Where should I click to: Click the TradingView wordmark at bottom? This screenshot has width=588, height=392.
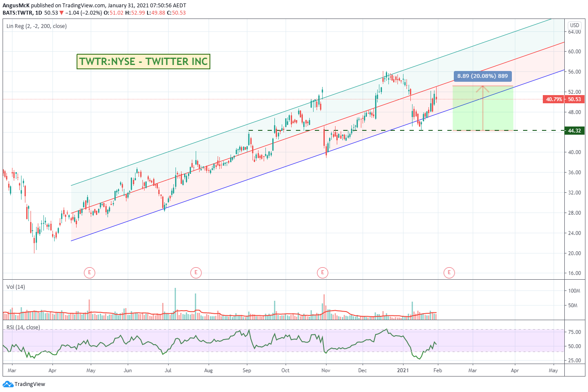click(30, 384)
